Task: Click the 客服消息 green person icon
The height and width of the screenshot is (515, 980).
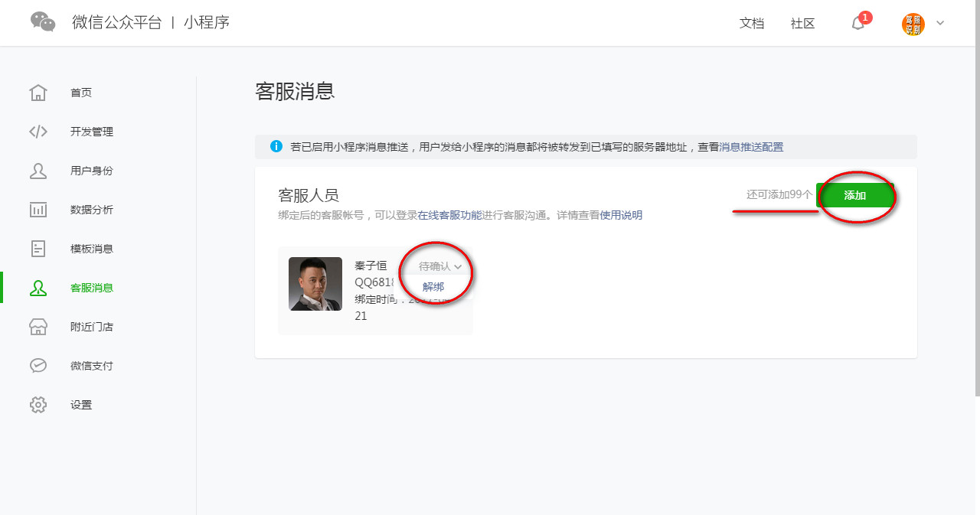Action: click(38, 288)
